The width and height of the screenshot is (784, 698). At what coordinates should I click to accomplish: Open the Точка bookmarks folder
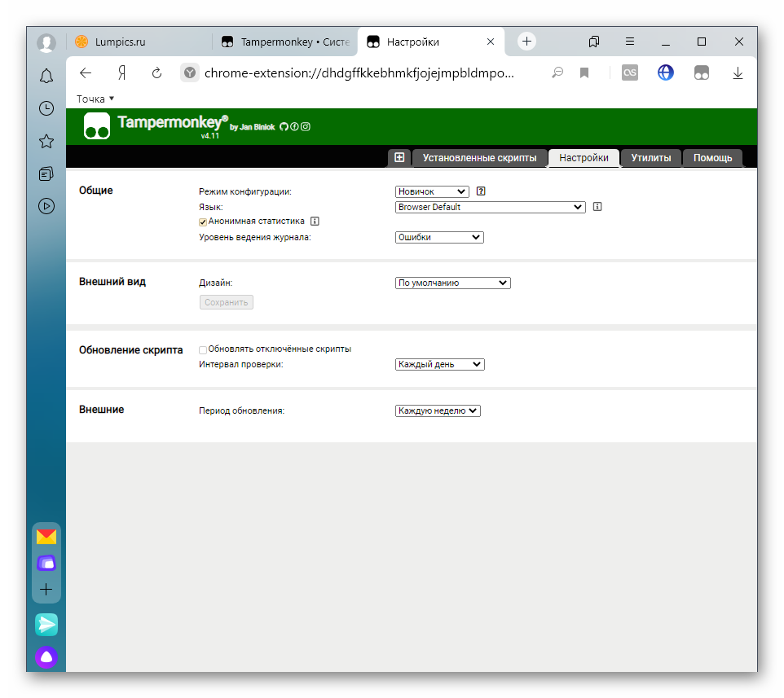pos(95,99)
